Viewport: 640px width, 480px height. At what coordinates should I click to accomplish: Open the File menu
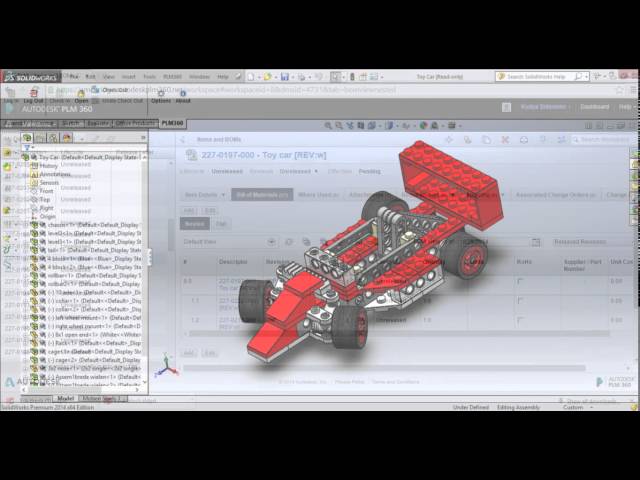74,76
